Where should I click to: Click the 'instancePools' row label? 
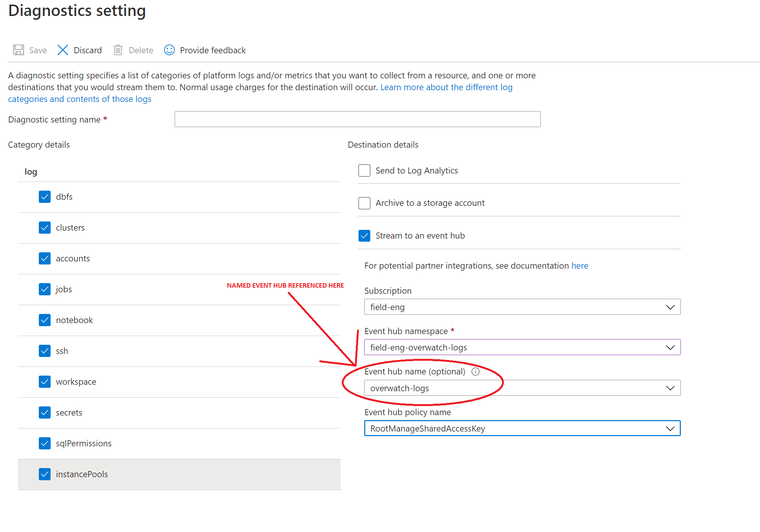point(82,474)
